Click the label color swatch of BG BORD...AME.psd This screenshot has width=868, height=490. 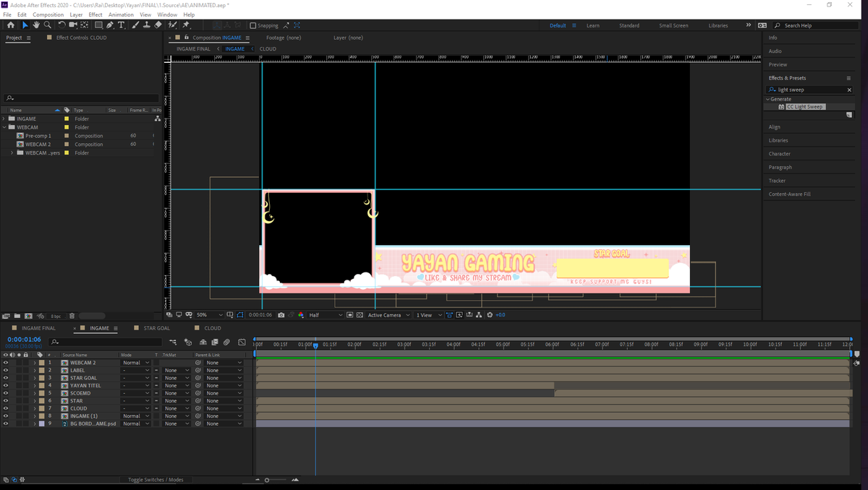[x=42, y=424]
